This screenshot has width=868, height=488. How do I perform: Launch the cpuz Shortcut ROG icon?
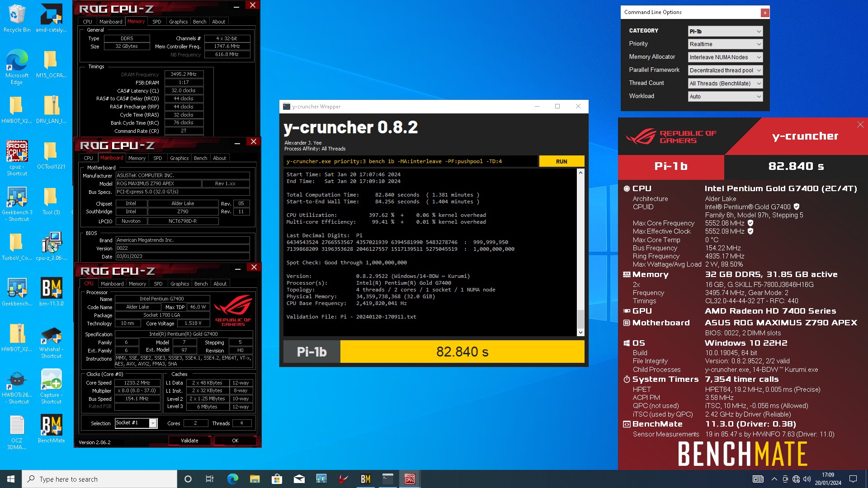pos(17,158)
